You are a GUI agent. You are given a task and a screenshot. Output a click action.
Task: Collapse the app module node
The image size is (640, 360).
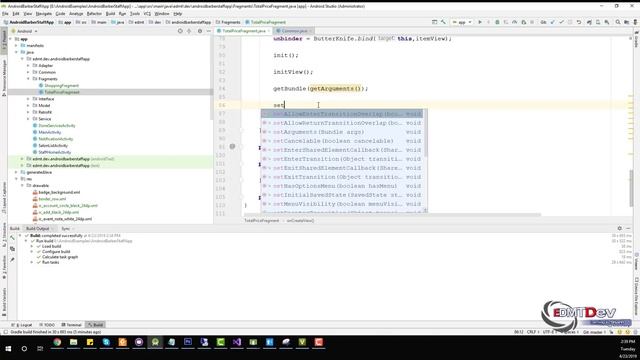tap(11, 39)
